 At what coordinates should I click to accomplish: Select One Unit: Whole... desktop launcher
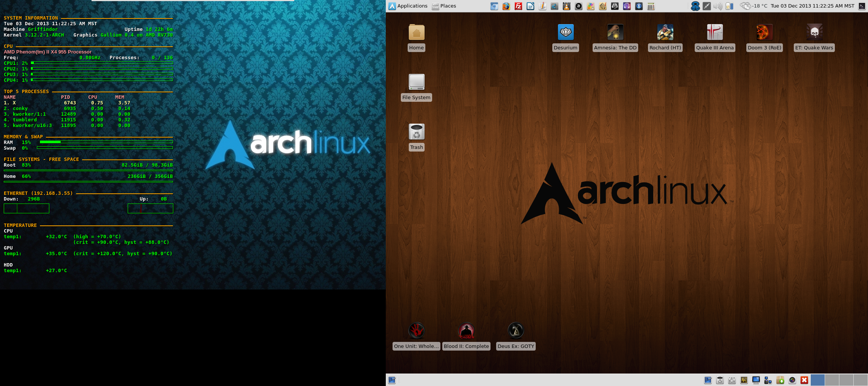pyautogui.click(x=416, y=336)
